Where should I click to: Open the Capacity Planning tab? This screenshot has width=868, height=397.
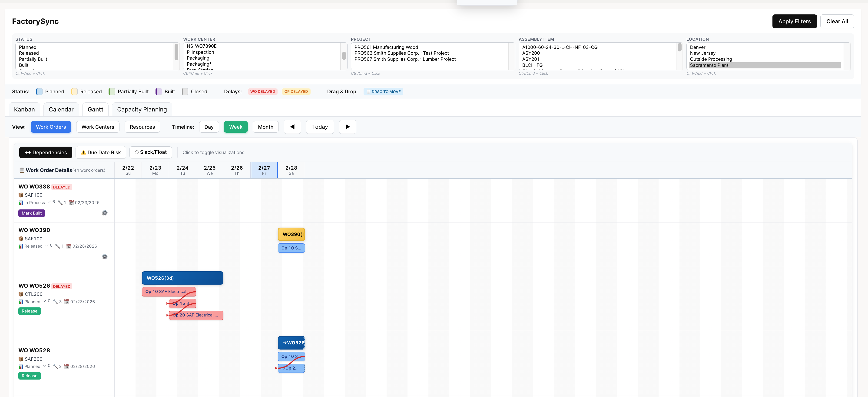coord(142,109)
